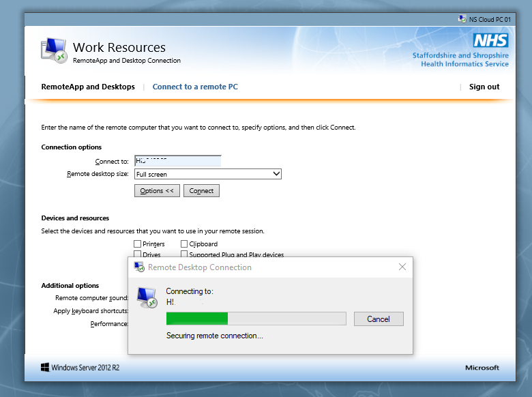Toggle the Drives checkbox
Image resolution: width=532 pixels, height=397 pixels.
[x=138, y=254]
